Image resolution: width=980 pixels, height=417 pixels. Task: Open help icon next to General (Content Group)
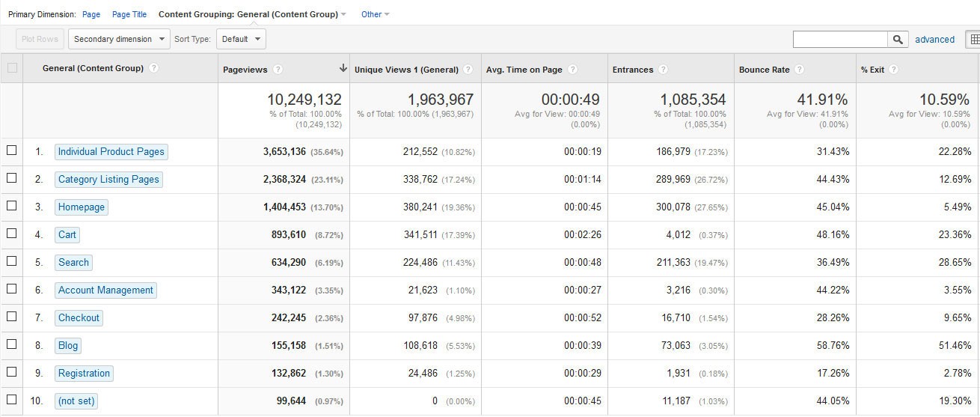click(153, 68)
